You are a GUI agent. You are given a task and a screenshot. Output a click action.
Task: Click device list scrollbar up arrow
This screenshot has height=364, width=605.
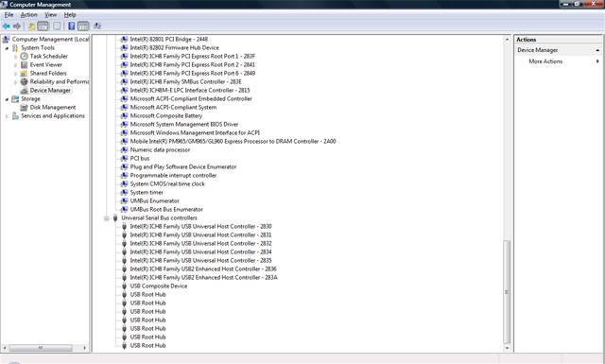tap(507, 39)
